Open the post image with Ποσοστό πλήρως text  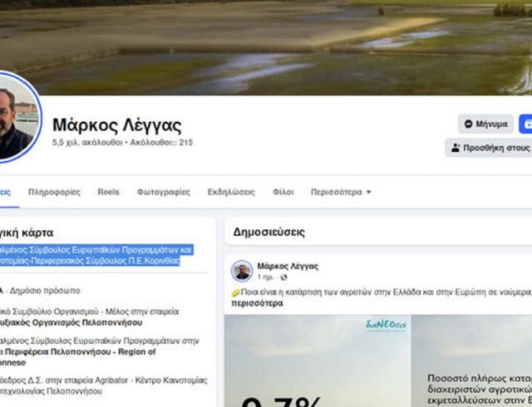click(x=472, y=360)
